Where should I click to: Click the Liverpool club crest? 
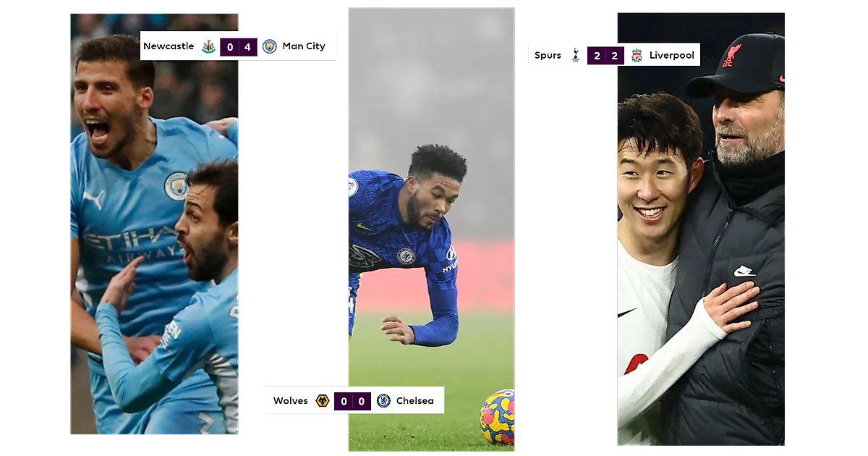point(637,55)
